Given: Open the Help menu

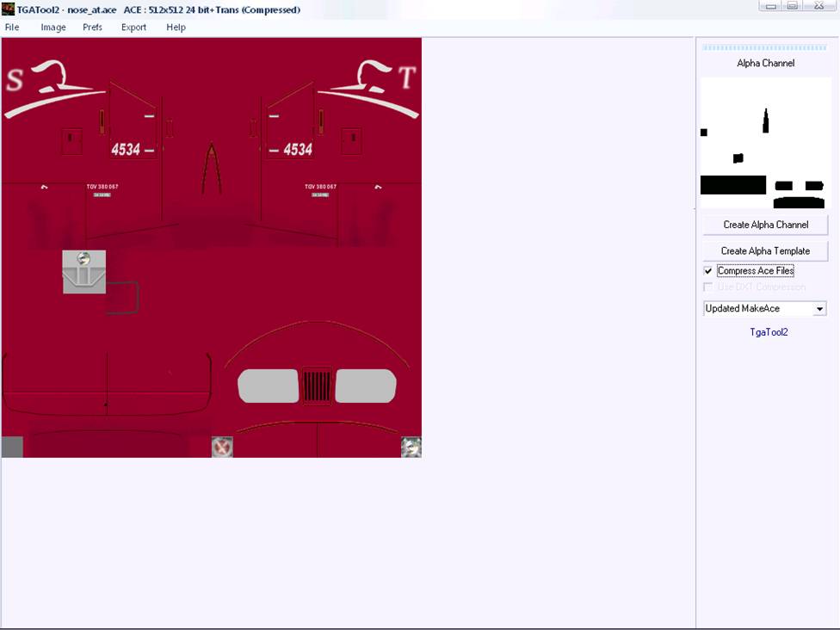Looking at the screenshot, I should coord(176,28).
